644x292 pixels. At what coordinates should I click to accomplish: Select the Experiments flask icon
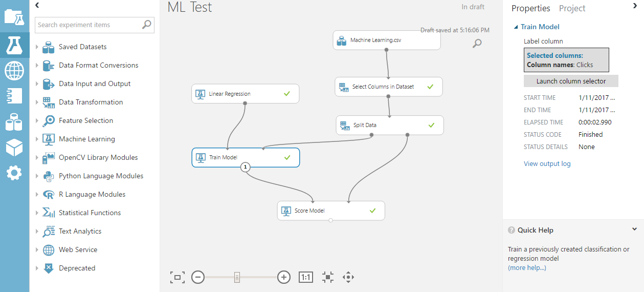(14, 45)
